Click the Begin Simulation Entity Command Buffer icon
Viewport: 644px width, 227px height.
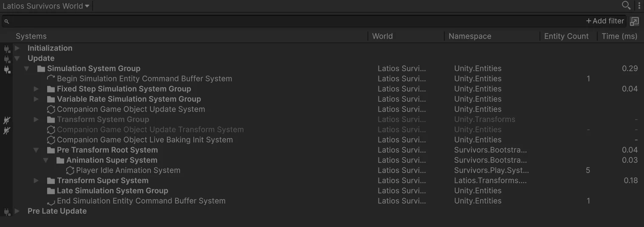point(51,79)
